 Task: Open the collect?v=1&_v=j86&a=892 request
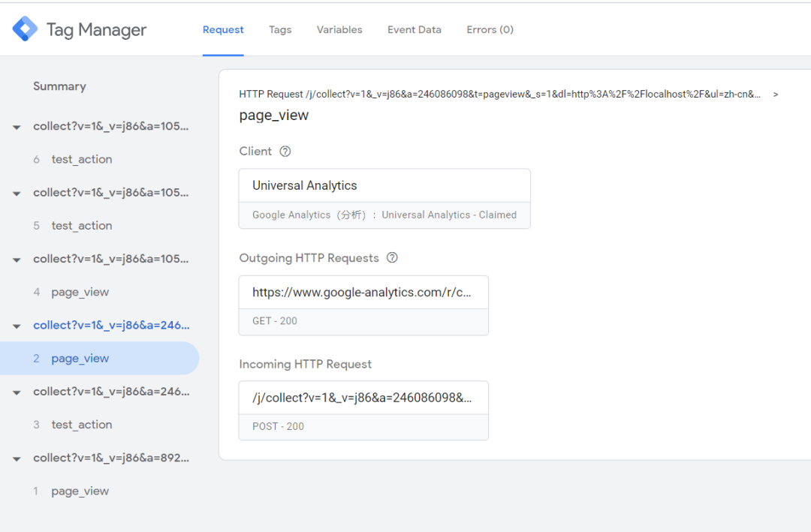(111, 458)
